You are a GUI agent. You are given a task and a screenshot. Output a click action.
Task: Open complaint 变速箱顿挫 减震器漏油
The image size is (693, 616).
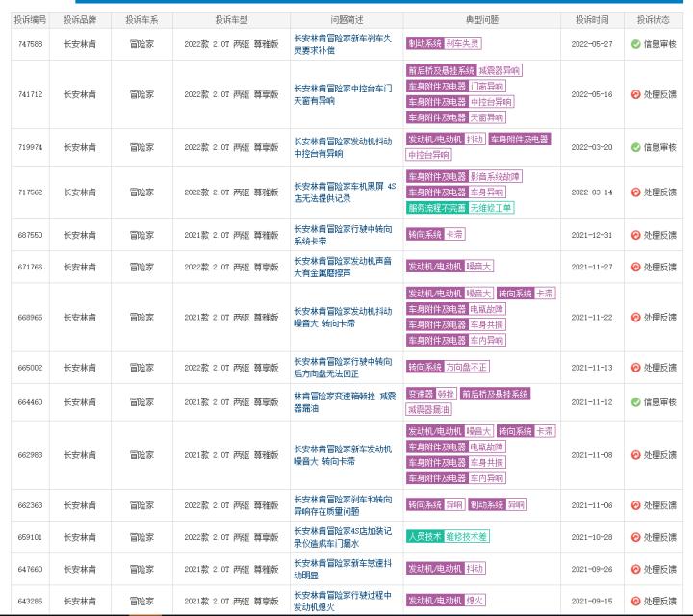(x=345, y=402)
